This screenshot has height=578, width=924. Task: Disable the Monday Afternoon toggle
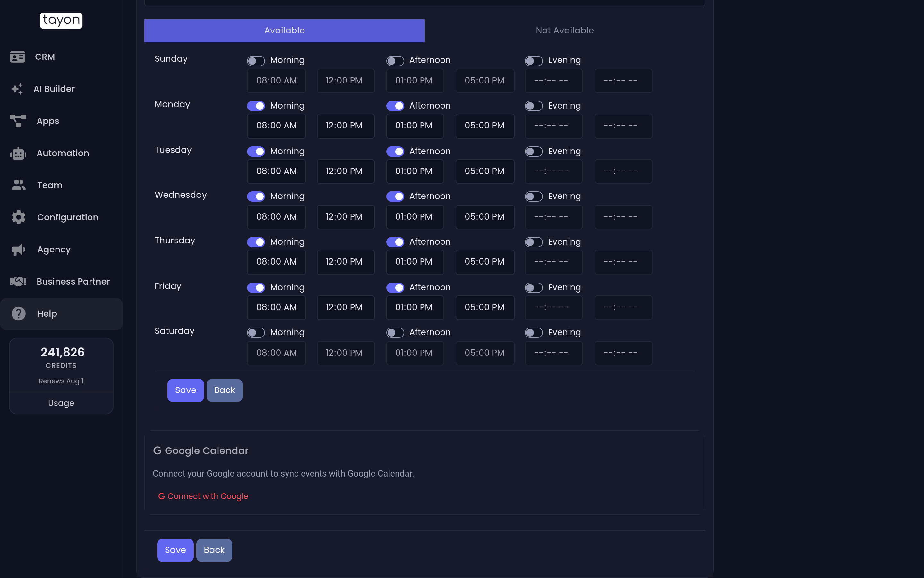coord(395,106)
